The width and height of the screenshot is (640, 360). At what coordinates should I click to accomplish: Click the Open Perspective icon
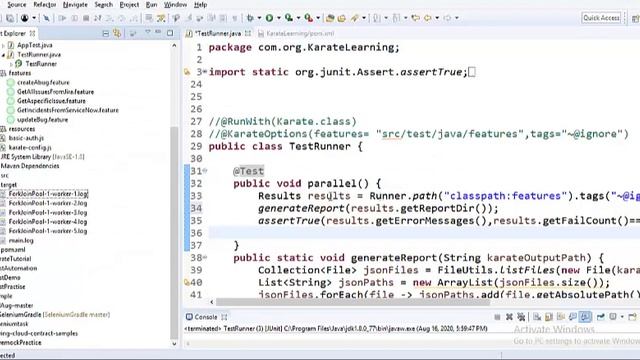pos(635,18)
